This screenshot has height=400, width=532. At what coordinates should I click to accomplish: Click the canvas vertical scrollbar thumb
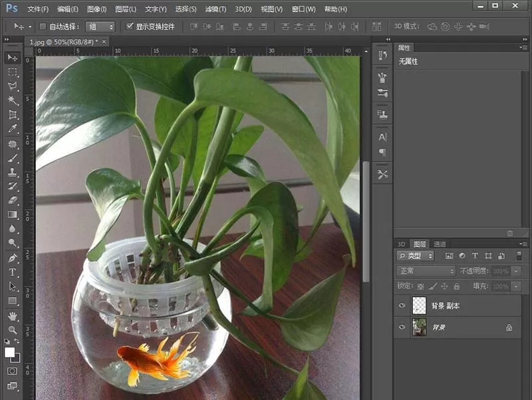366,221
